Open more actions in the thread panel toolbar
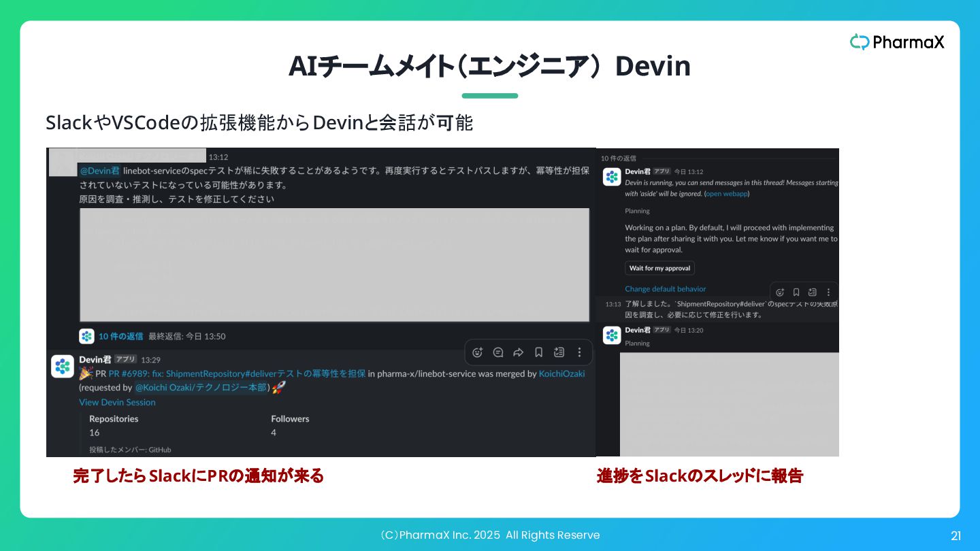The image size is (980, 551). point(828,293)
